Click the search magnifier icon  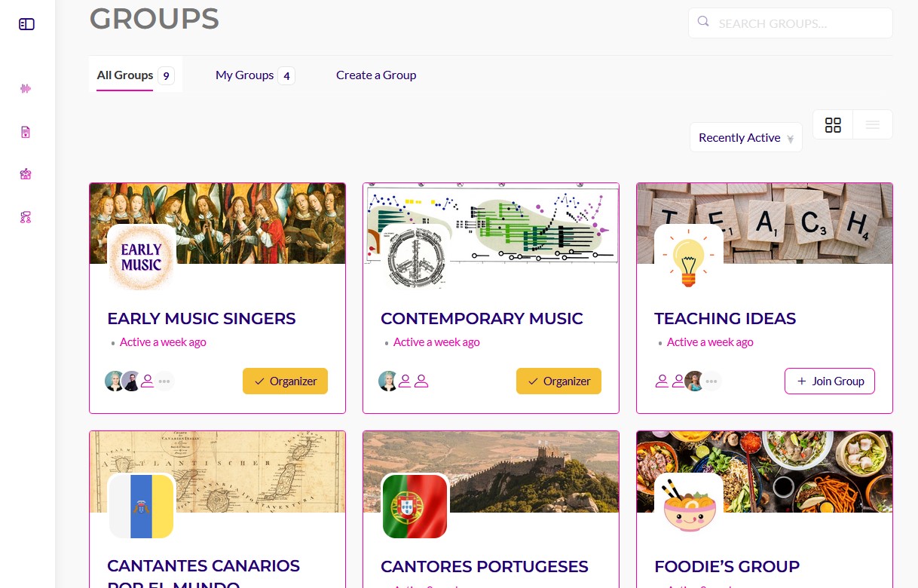click(x=703, y=22)
